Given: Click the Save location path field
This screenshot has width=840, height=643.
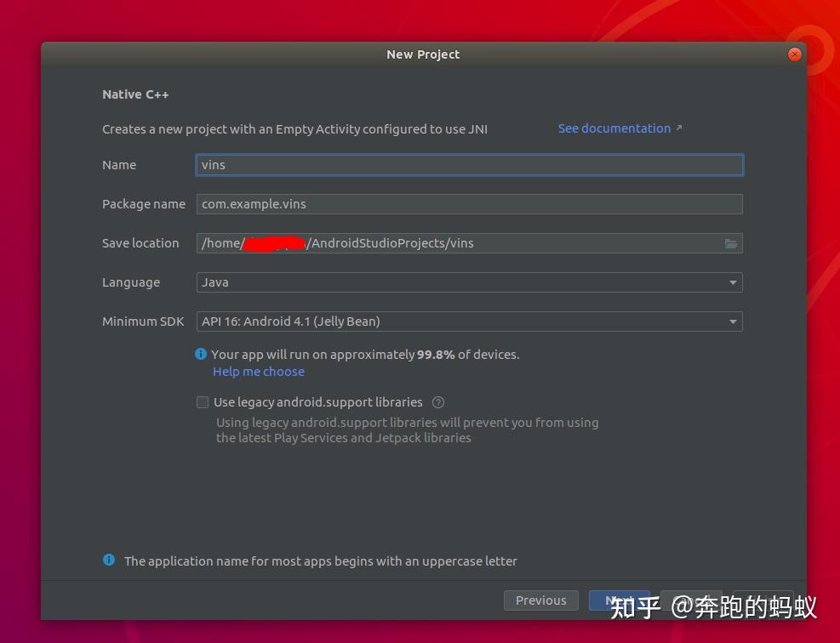Looking at the screenshot, I should tap(459, 243).
